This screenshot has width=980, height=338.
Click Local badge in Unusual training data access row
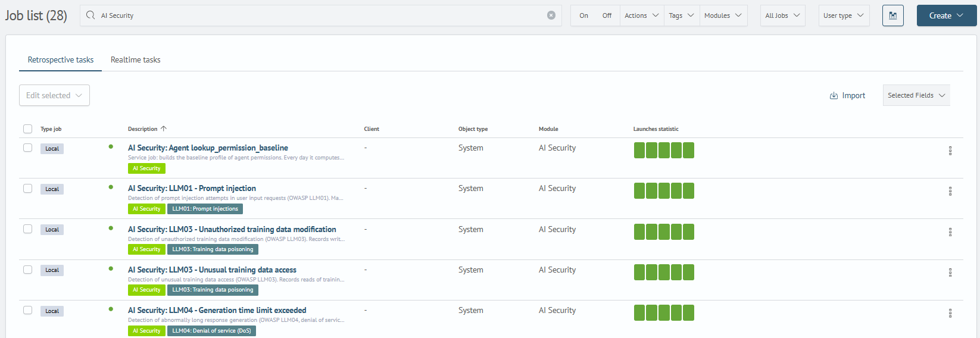(52, 270)
